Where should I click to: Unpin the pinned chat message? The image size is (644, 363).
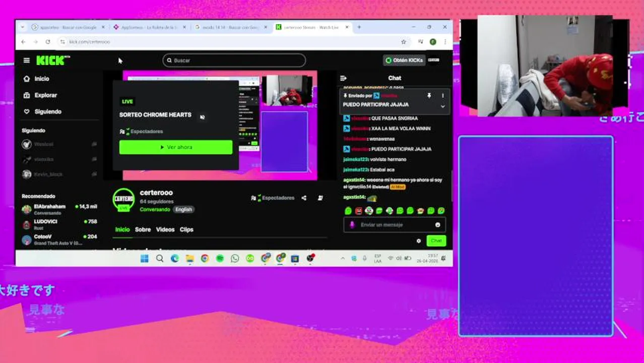coord(429,95)
